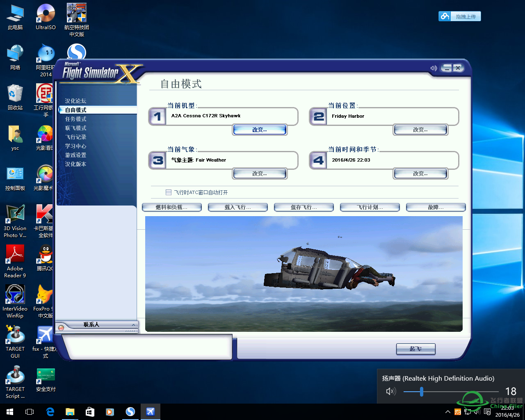Image resolution: width=525 pixels, height=420 pixels.
Task: Open 汉化论坛 in the sidebar
Action: (76, 101)
